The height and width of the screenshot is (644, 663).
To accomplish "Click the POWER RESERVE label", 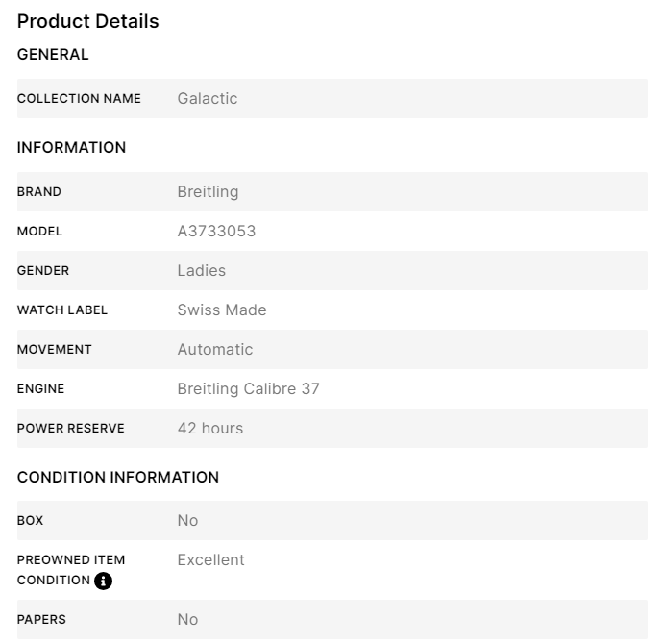I will click(x=70, y=428).
